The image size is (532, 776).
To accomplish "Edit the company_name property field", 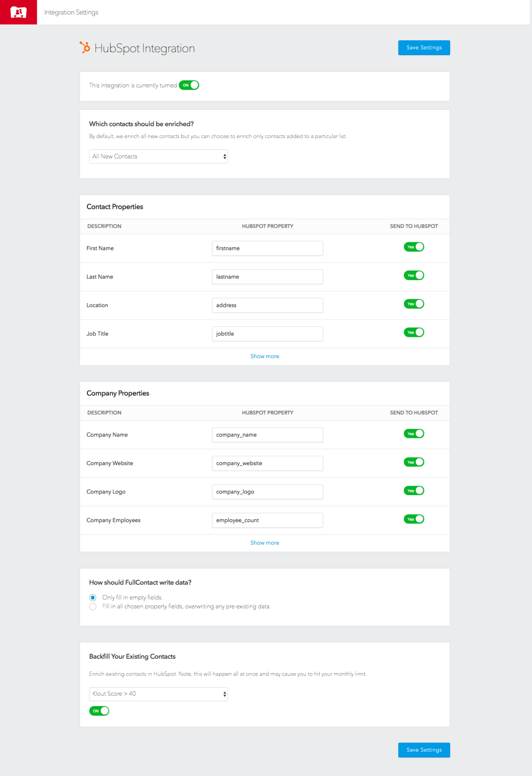I will (268, 435).
